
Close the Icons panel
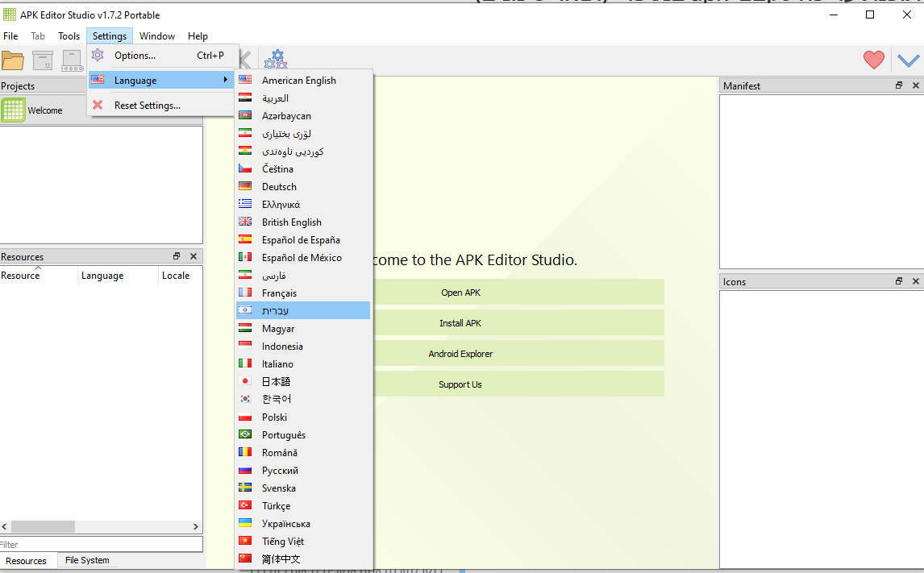click(915, 281)
